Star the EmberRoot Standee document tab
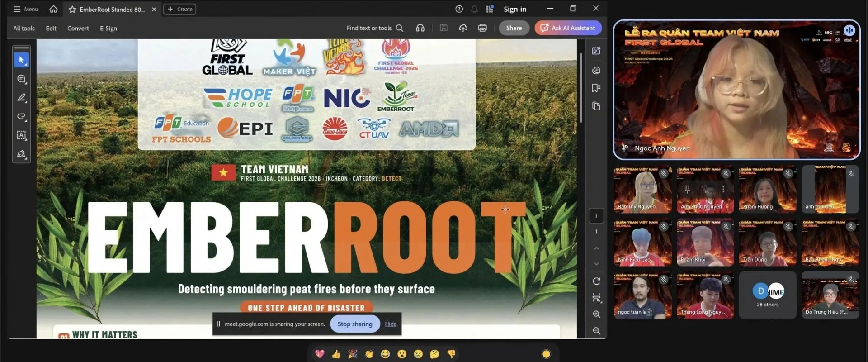Screen dimensions: 868x362 click(72, 9)
